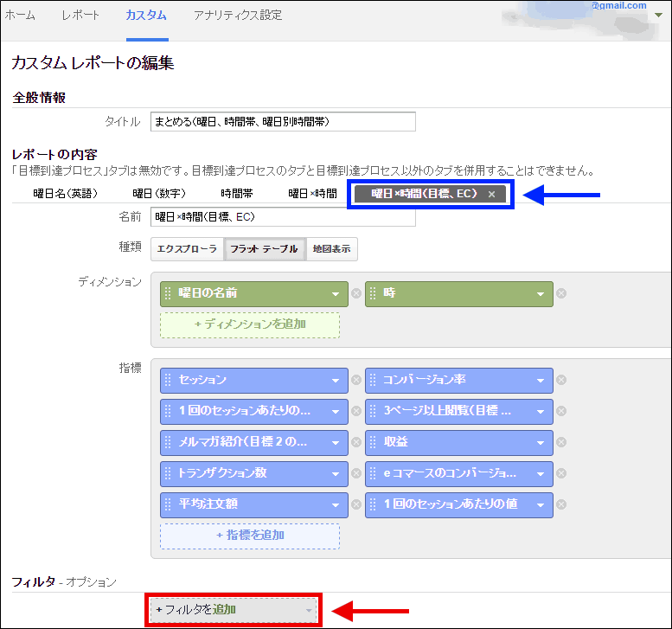672x629 pixels.
Task: Open the アナリティクス設定 top menu tab
Action: (x=238, y=16)
